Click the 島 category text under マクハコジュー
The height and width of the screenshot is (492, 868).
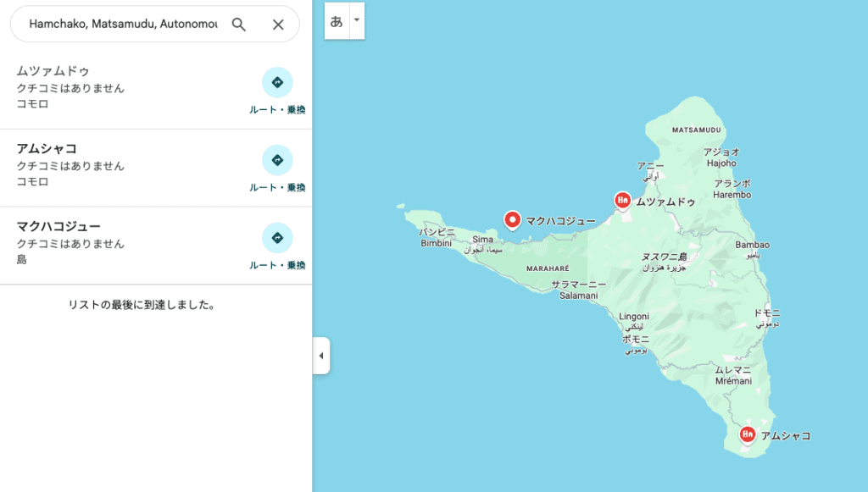coord(21,259)
